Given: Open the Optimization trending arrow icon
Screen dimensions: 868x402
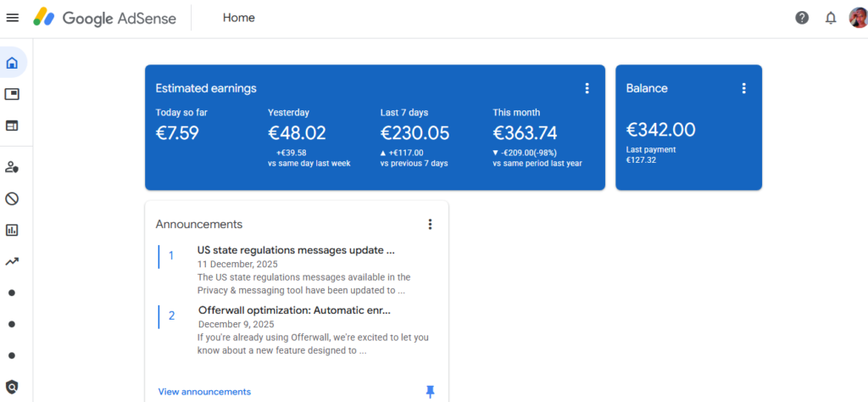Looking at the screenshot, I should (x=12, y=261).
